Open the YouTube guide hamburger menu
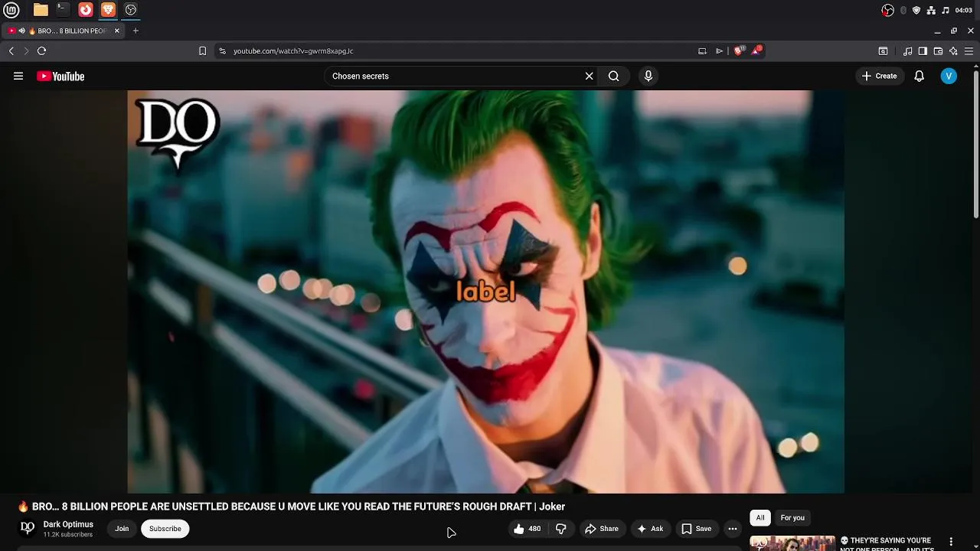Screen dimensions: 980x551 pyautogui.click(x=18, y=76)
